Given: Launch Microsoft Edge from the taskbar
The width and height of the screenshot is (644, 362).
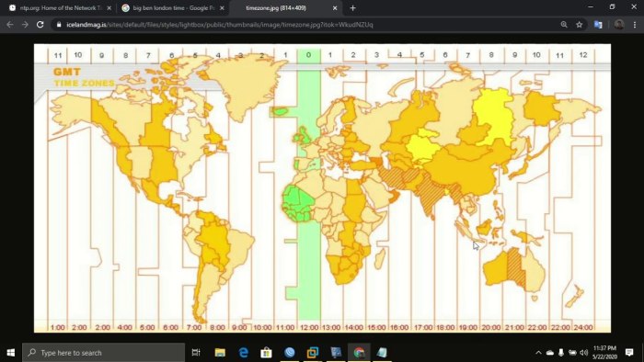Looking at the screenshot, I should (244, 353).
